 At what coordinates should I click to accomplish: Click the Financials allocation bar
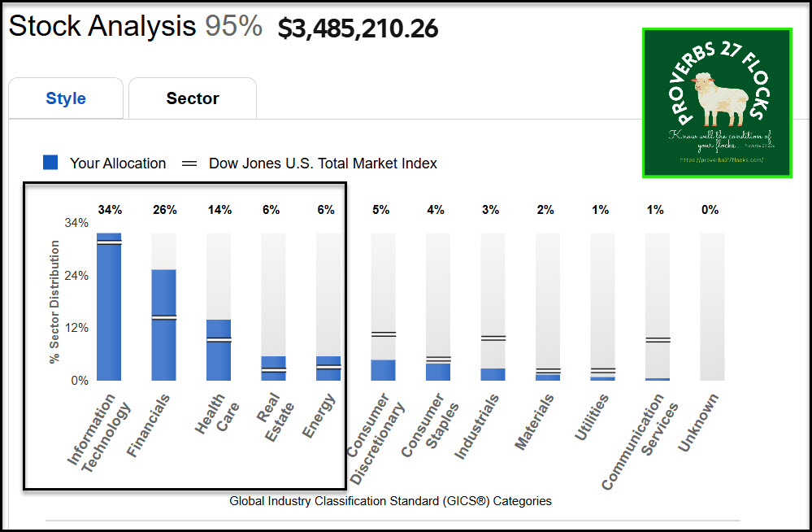[x=164, y=325]
